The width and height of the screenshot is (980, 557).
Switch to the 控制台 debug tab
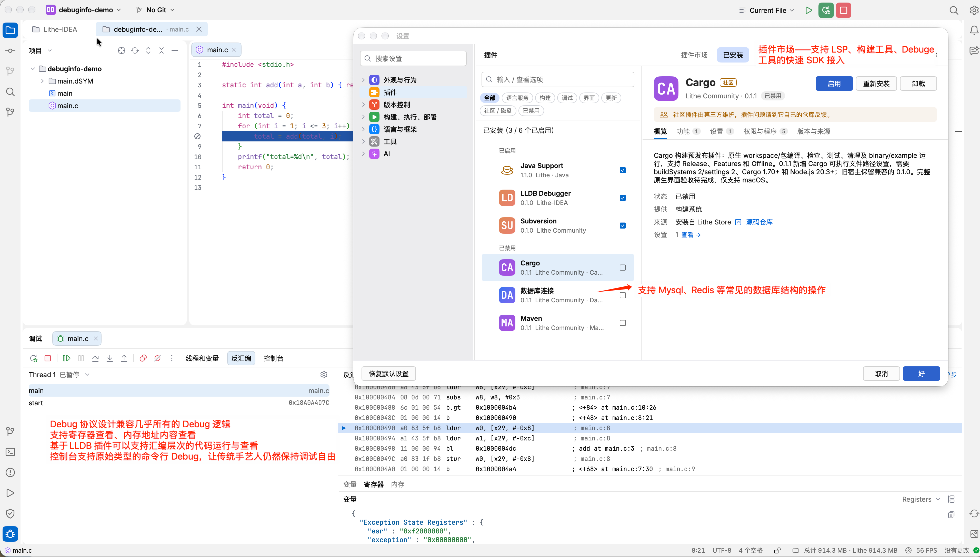(273, 358)
